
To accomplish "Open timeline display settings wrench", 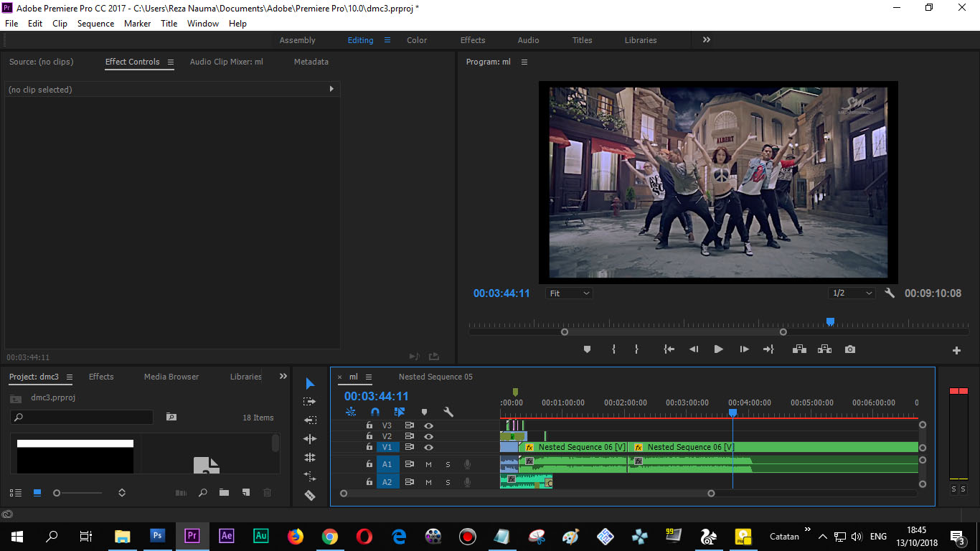I will point(448,412).
